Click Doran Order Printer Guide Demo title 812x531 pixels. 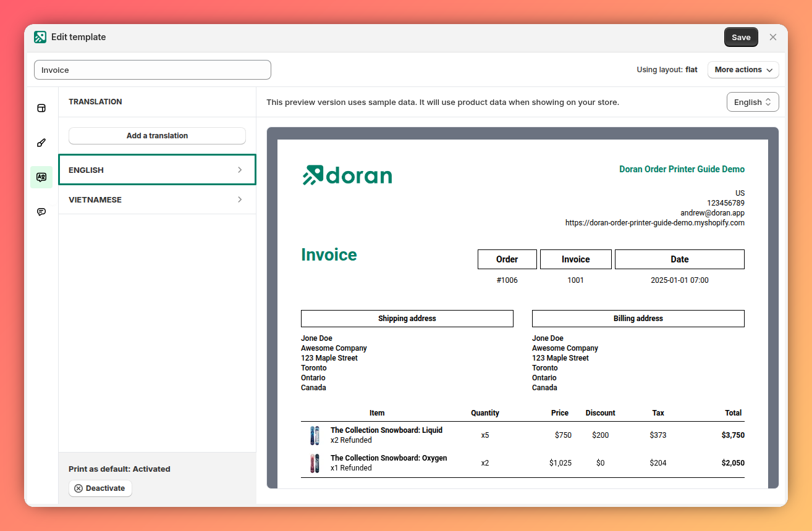pyautogui.click(x=682, y=169)
